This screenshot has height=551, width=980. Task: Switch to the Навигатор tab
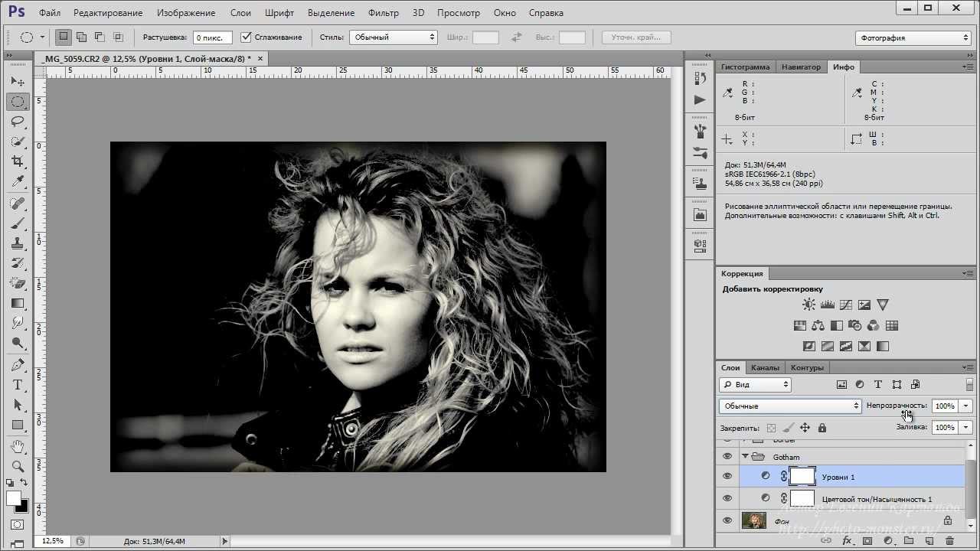pos(801,67)
